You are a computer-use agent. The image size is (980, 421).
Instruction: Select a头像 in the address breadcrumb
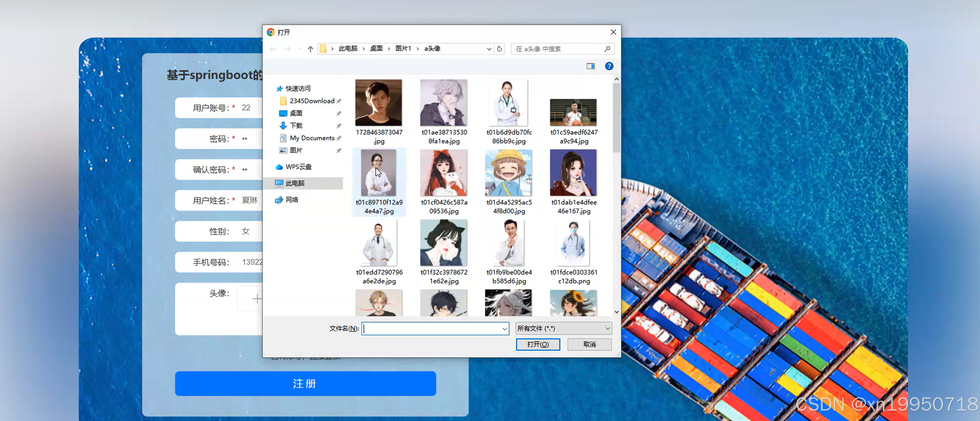click(x=432, y=49)
